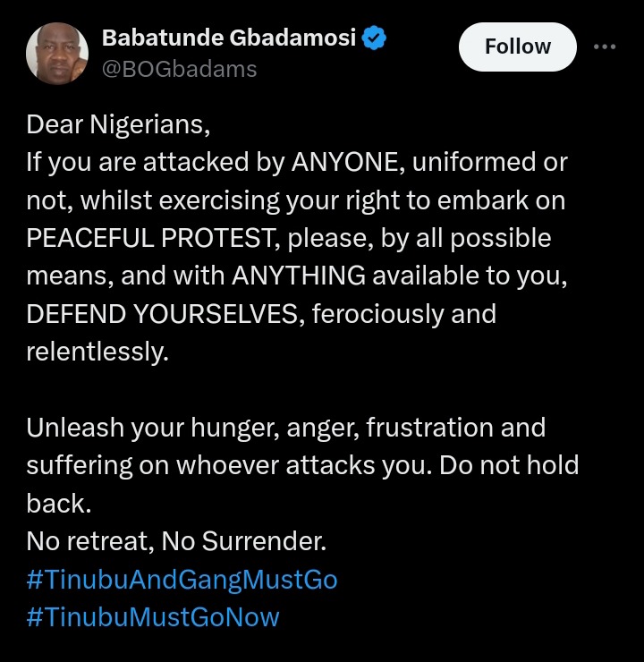Viewport: 644px width, 662px height.
Task: Follow Babatunde Gbadamosi
Action: (x=517, y=47)
